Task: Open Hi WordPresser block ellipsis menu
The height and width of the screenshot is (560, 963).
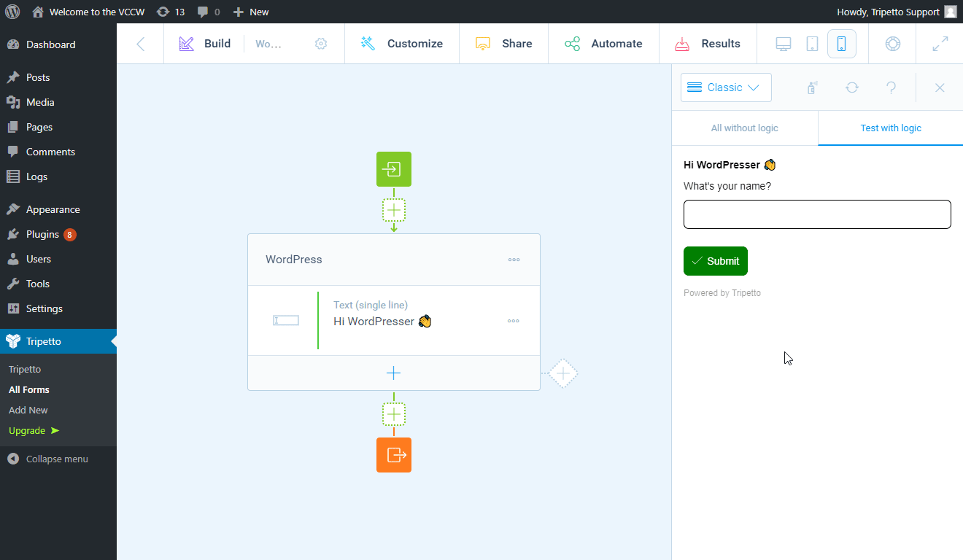Action: point(514,321)
